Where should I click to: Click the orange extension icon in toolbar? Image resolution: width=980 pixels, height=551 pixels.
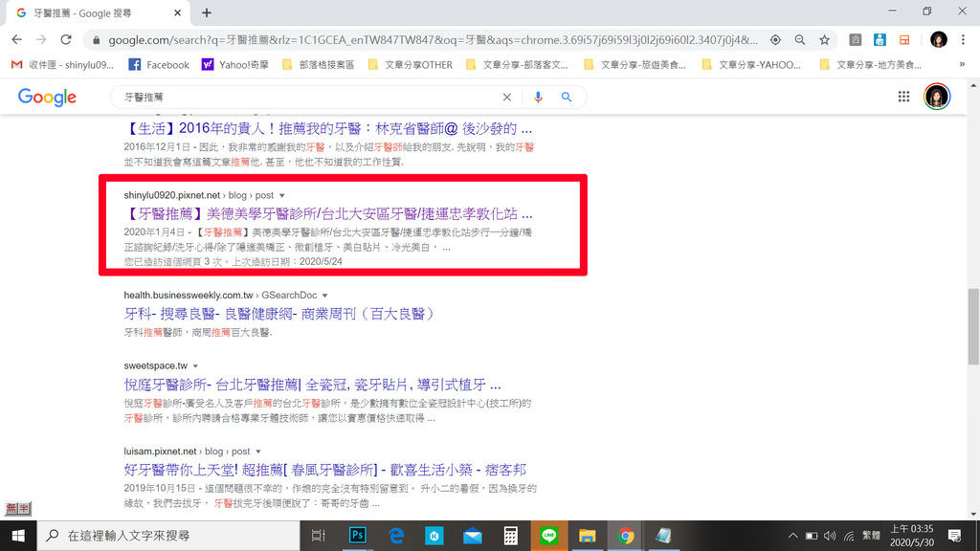(904, 40)
